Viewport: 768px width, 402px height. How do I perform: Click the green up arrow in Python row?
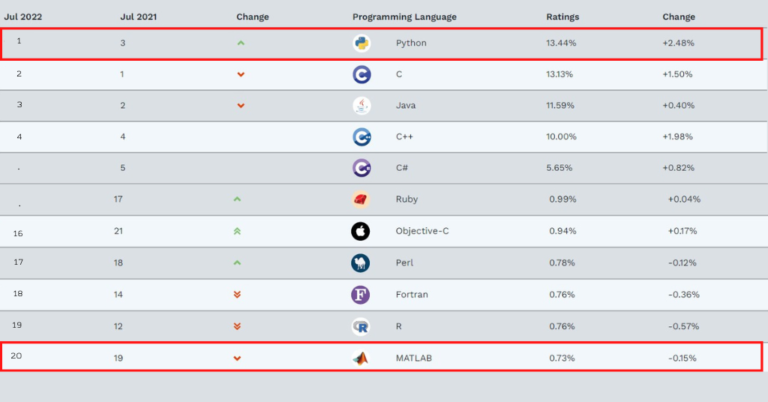point(240,43)
